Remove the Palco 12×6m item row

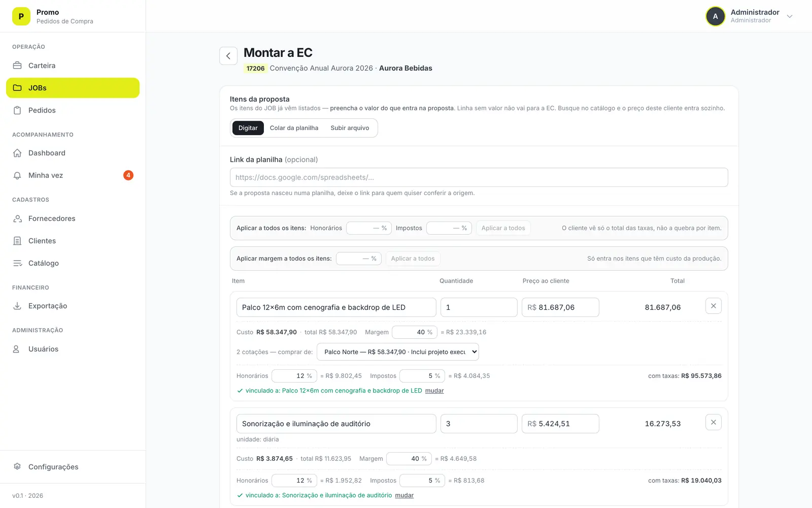714,306
